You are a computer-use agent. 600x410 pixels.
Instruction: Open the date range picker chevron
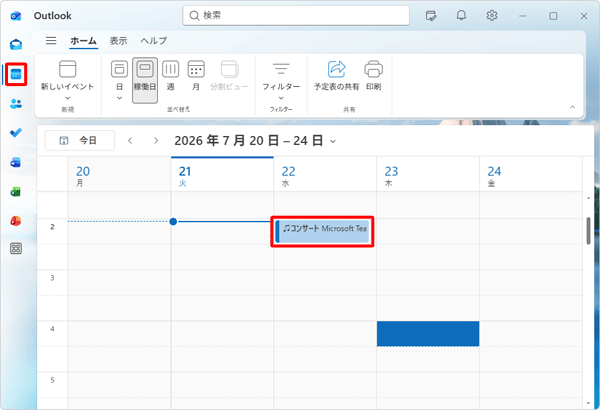pos(333,142)
